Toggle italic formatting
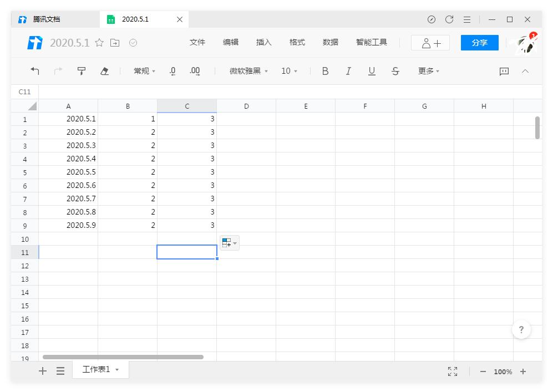The width and height of the screenshot is (553, 392). tap(348, 71)
